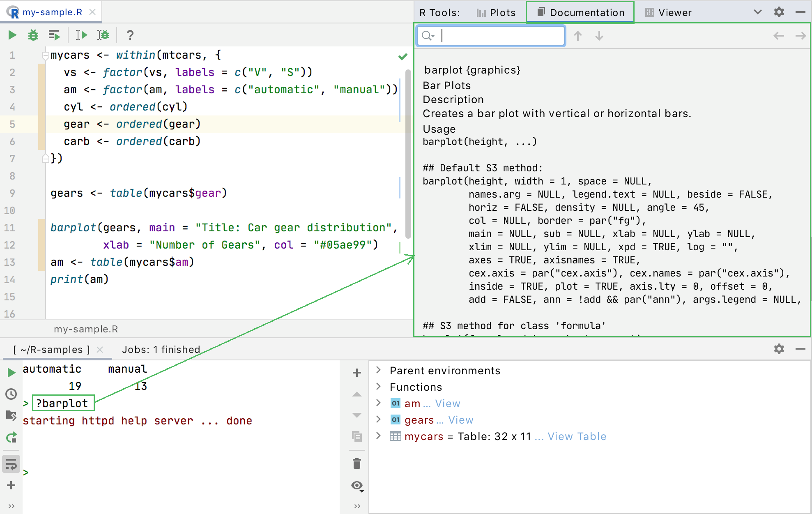Click View link next to gears
Screen dimensions: 812x514
460,420
